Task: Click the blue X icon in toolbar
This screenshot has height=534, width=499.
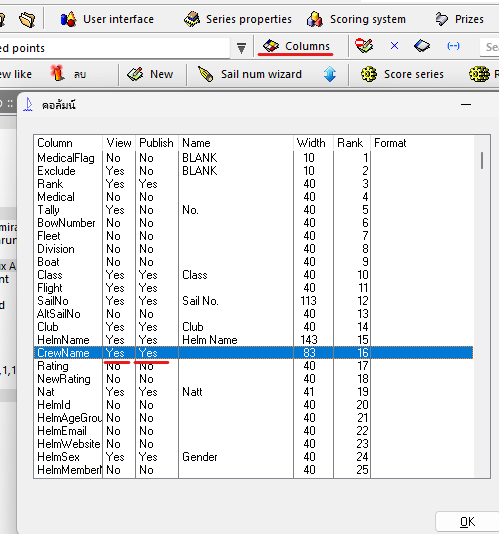Action: (394, 46)
